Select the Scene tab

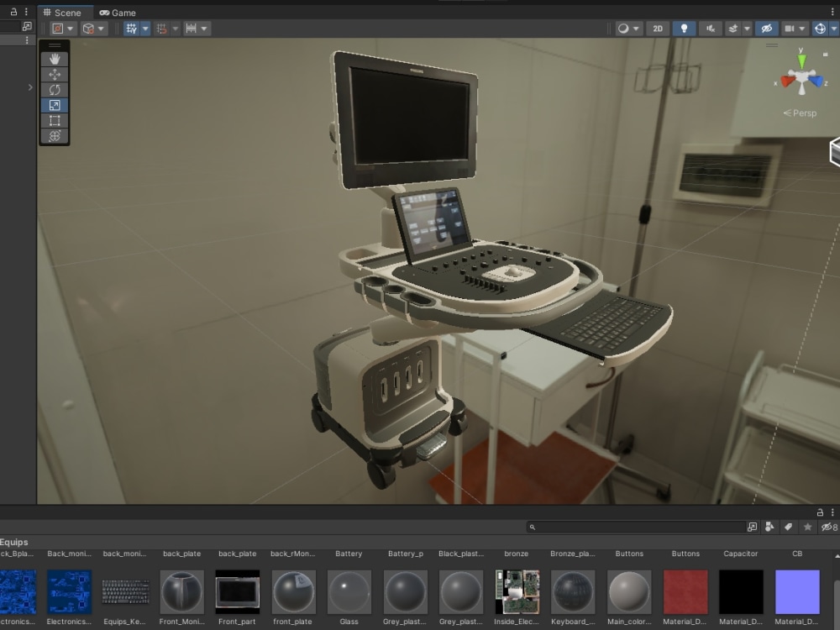(x=65, y=12)
